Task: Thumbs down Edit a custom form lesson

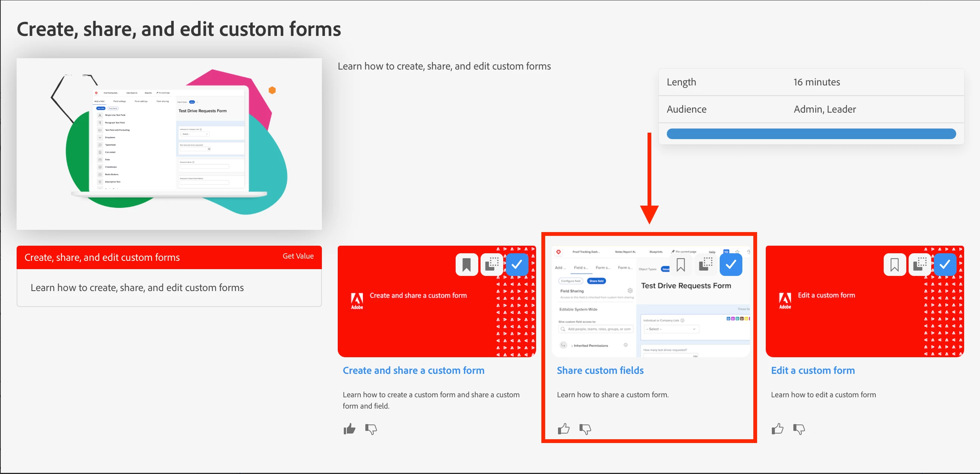Action: click(799, 429)
